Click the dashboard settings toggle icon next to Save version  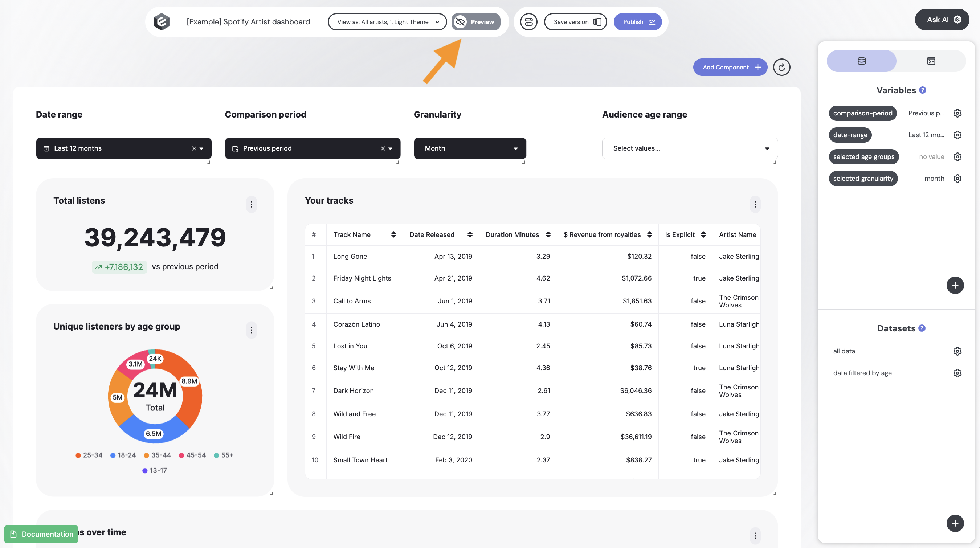(x=528, y=22)
